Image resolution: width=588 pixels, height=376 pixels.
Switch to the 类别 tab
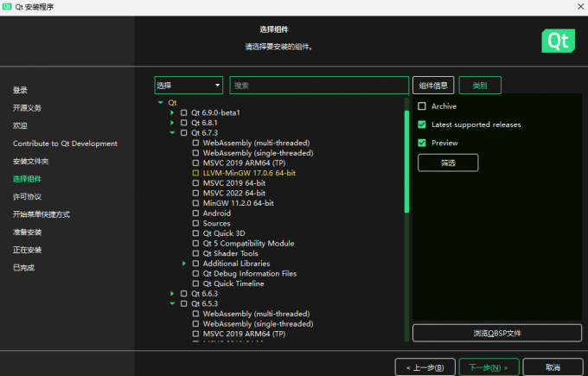click(x=480, y=86)
